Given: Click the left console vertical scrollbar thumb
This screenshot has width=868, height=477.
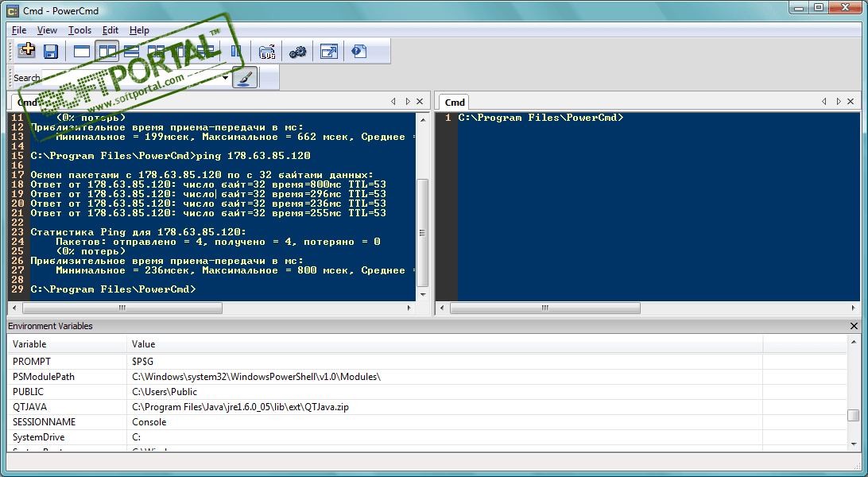Looking at the screenshot, I should pos(423,232).
